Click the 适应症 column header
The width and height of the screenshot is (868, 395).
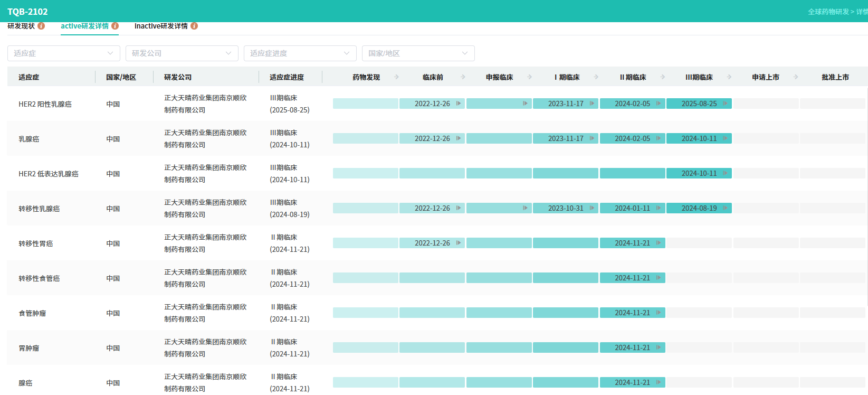(29, 77)
